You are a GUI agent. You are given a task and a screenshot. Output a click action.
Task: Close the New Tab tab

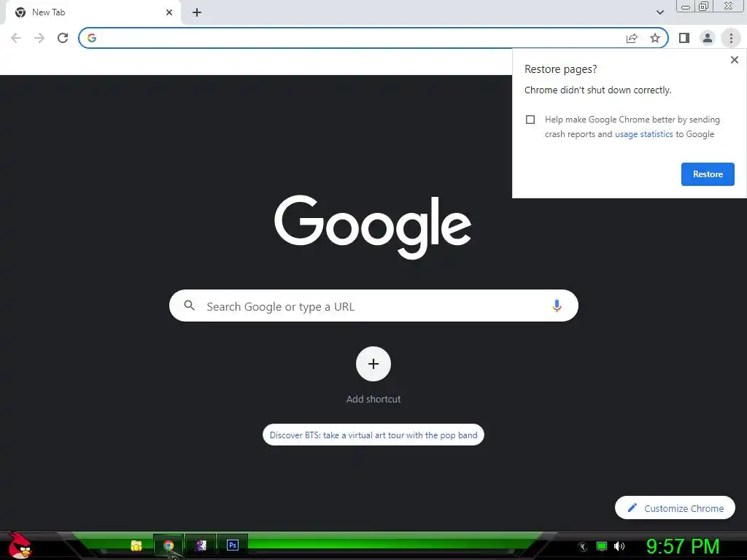coord(169,12)
